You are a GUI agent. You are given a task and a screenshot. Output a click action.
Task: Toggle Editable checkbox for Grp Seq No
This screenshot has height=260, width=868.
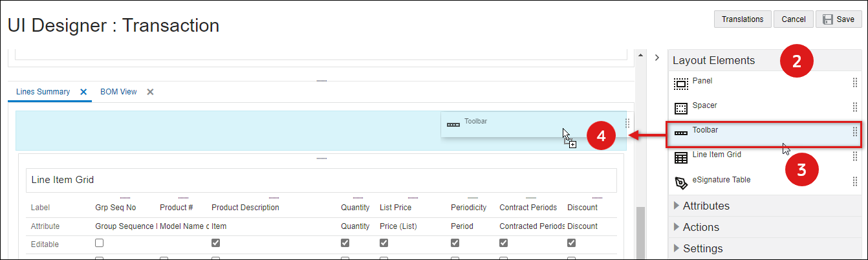[x=100, y=243]
